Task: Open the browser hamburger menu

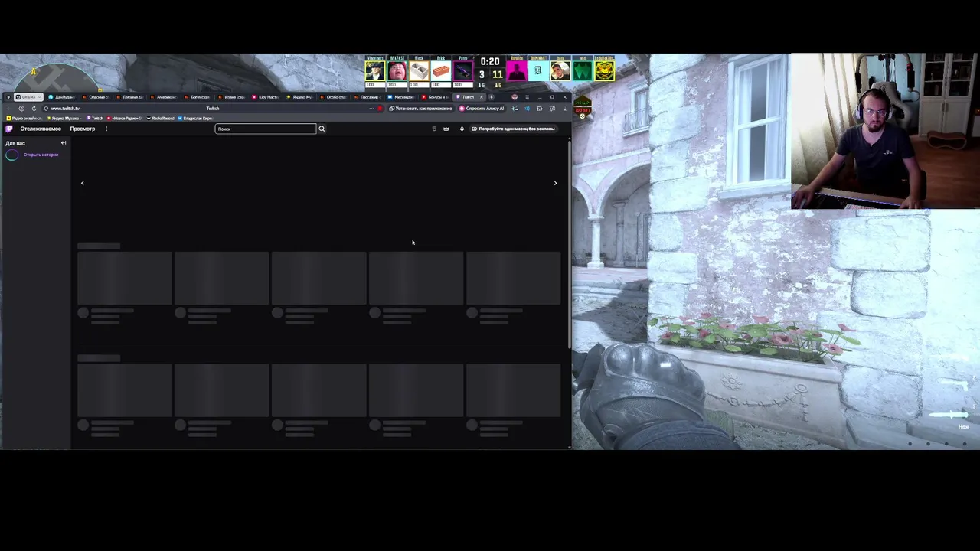Action: coord(527,97)
